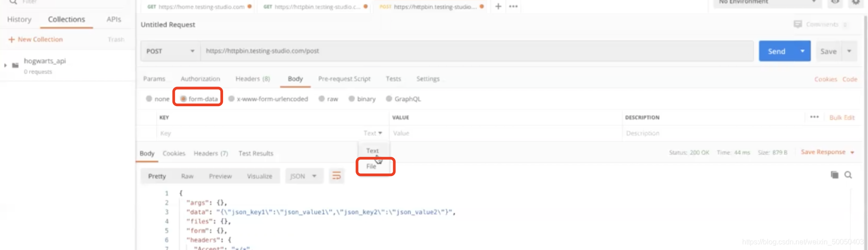This screenshot has width=868, height=250.
Task: Switch to the Authorization tab
Action: [200, 79]
